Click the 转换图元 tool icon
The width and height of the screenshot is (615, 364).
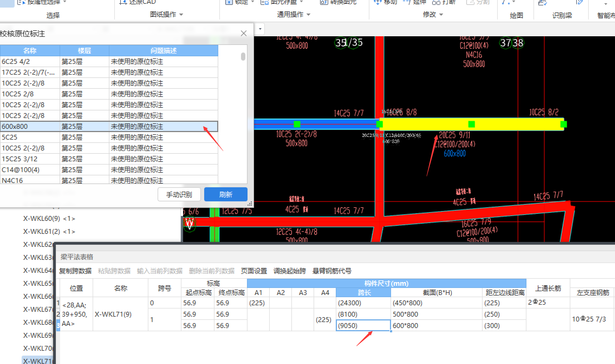pos(324,2)
